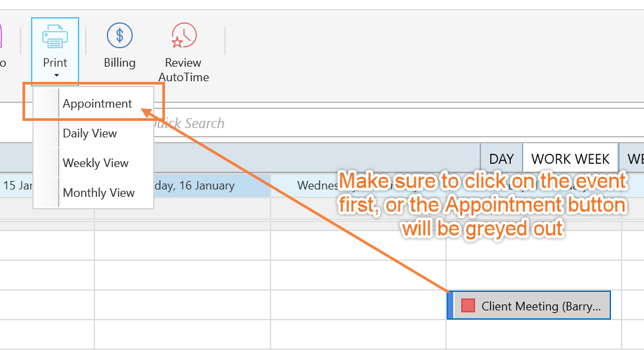Viewport: 644px width, 350px height.
Task: Click the Print printer icon
Action: click(55, 36)
